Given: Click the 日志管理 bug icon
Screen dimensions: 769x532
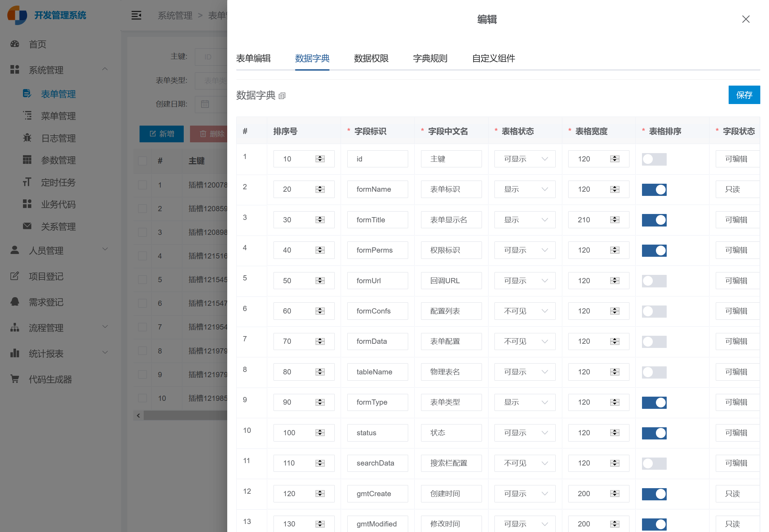Looking at the screenshot, I should click(x=27, y=138).
